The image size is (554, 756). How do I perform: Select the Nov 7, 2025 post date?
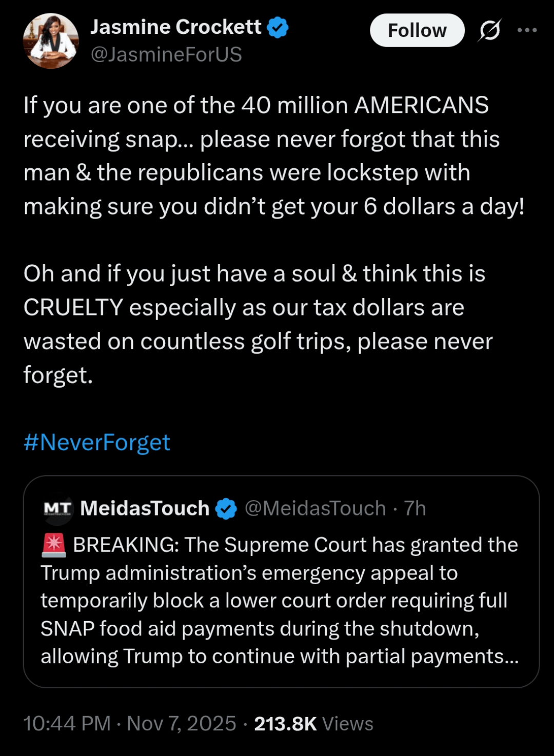[x=182, y=724]
